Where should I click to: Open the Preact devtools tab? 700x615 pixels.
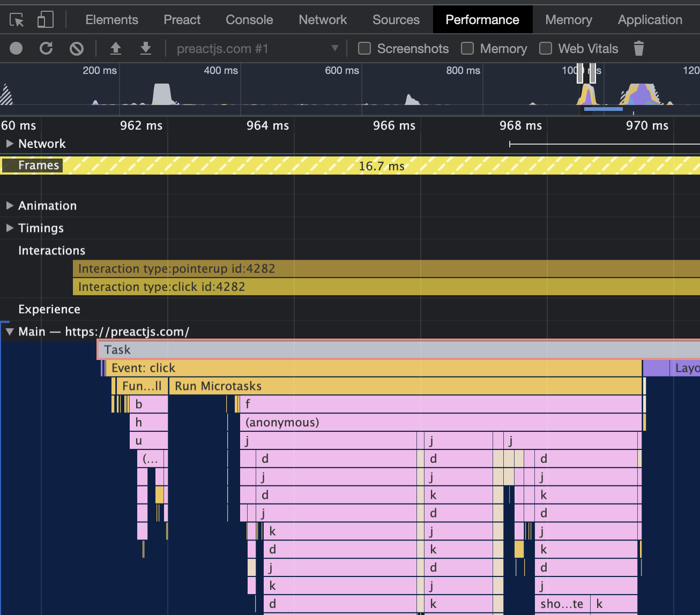coord(182,19)
